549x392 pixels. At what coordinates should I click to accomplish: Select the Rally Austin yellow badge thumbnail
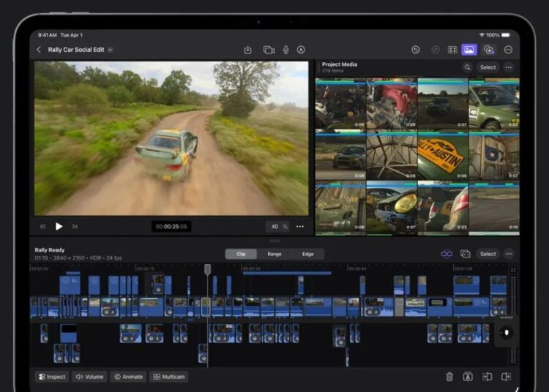click(443, 154)
